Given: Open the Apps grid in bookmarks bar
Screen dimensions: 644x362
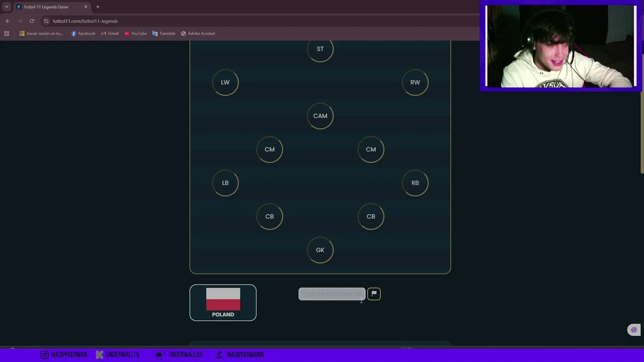Looking at the screenshot, I should (x=7, y=34).
